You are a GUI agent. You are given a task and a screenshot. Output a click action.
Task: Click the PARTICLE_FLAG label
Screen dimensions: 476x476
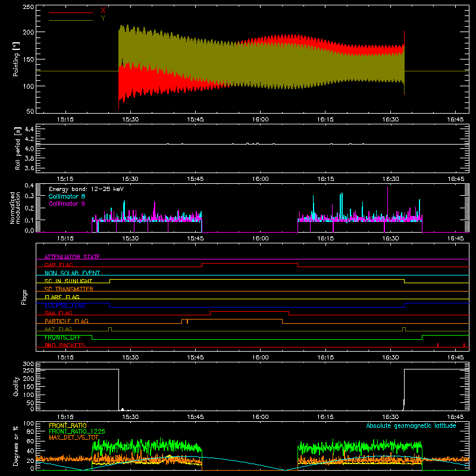(67, 321)
